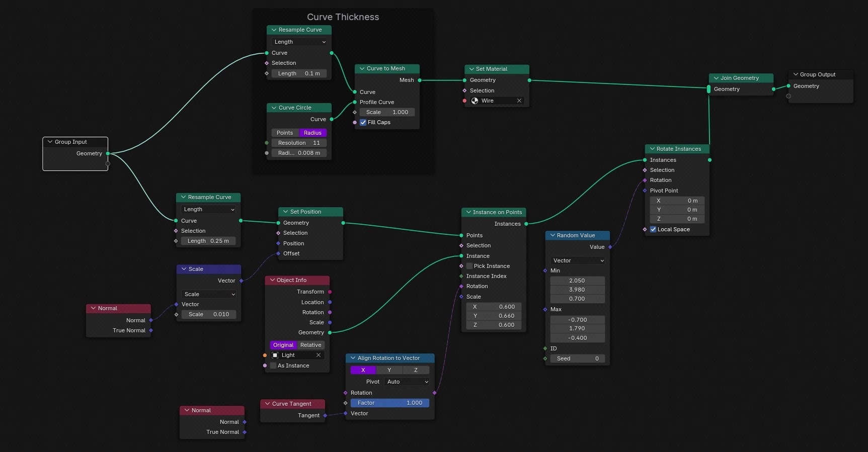
Task: Click the Curve Circle output Curve socket
Action: click(x=331, y=119)
